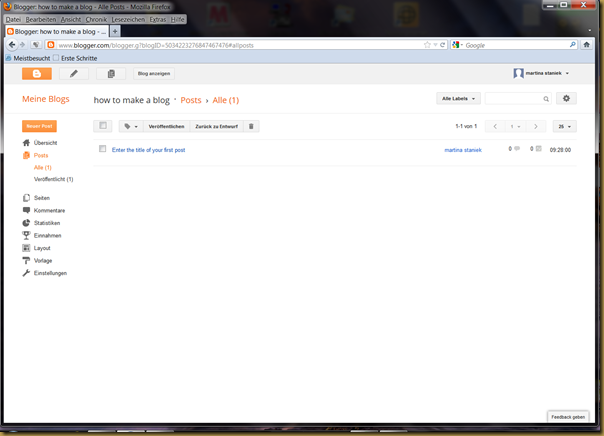
Task: Open a new browser tab with plus button
Action: coord(115,31)
